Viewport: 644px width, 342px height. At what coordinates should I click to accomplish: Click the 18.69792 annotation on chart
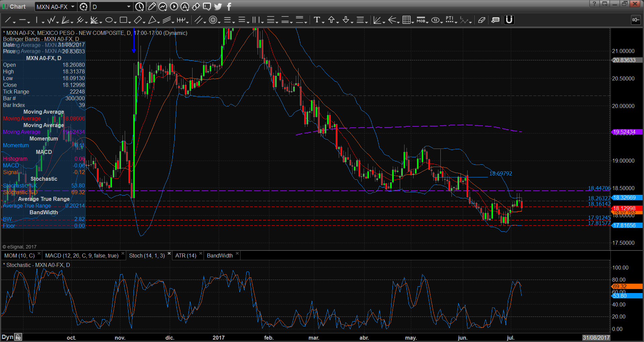click(500, 174)
